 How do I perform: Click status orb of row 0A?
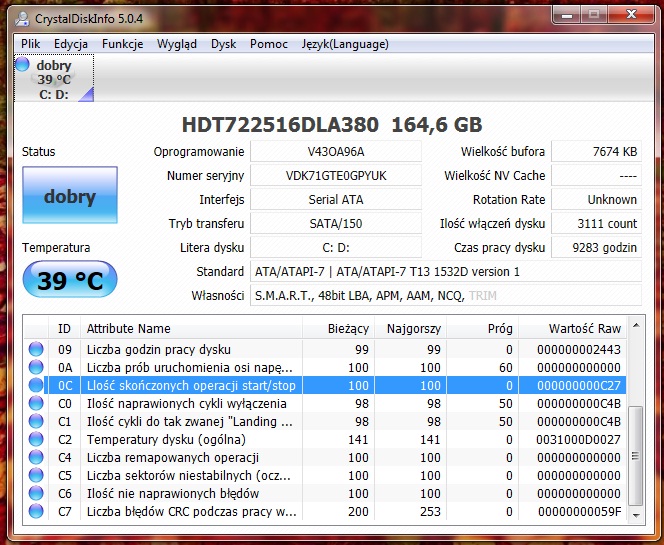coord(36,367)
